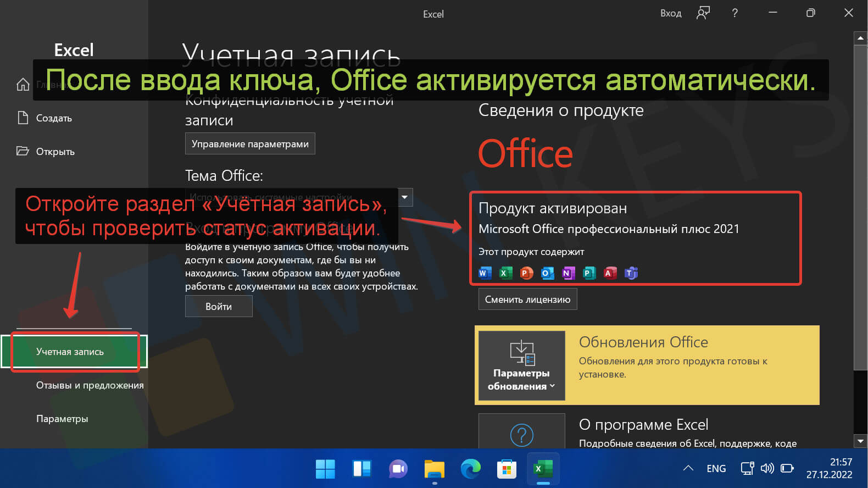This screenshot has height=488, width=868.
Task: Open Microsoft Edge from the taskbar
Action: (470, 469)
